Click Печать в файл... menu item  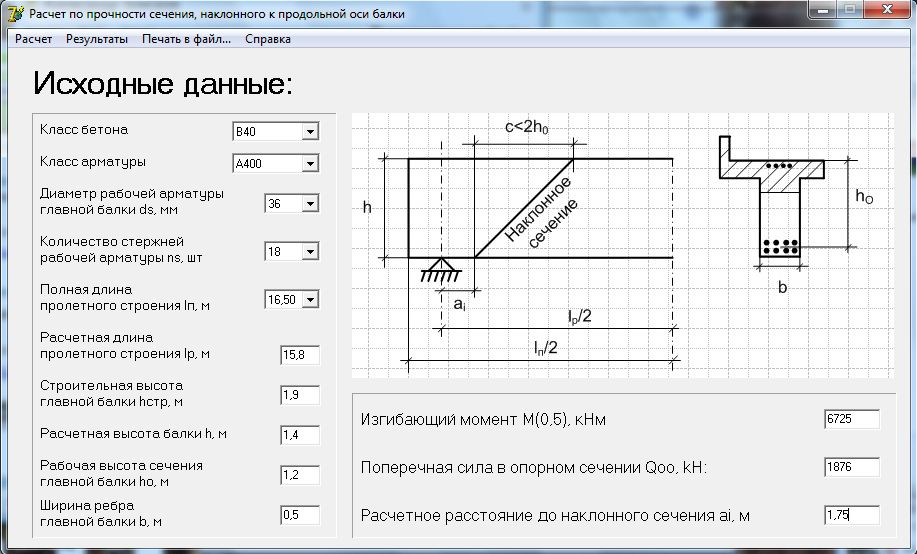click(186, 39)
